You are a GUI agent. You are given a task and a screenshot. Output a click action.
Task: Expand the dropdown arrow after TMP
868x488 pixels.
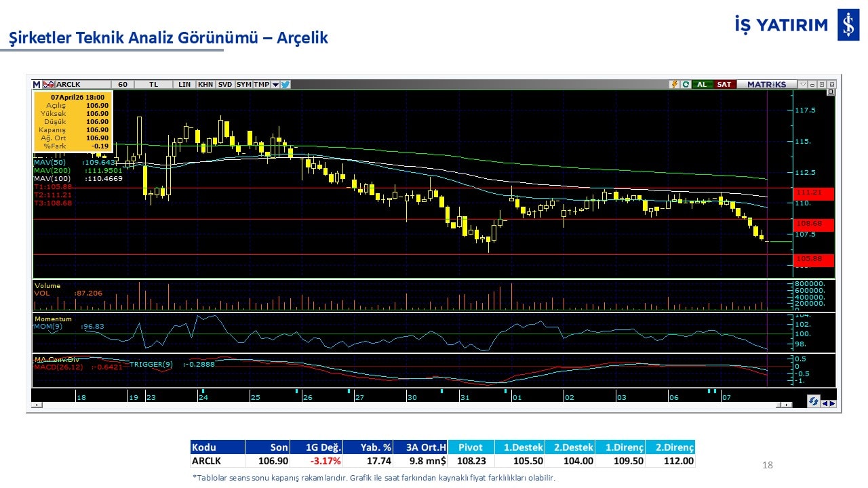tap(275, 85)
